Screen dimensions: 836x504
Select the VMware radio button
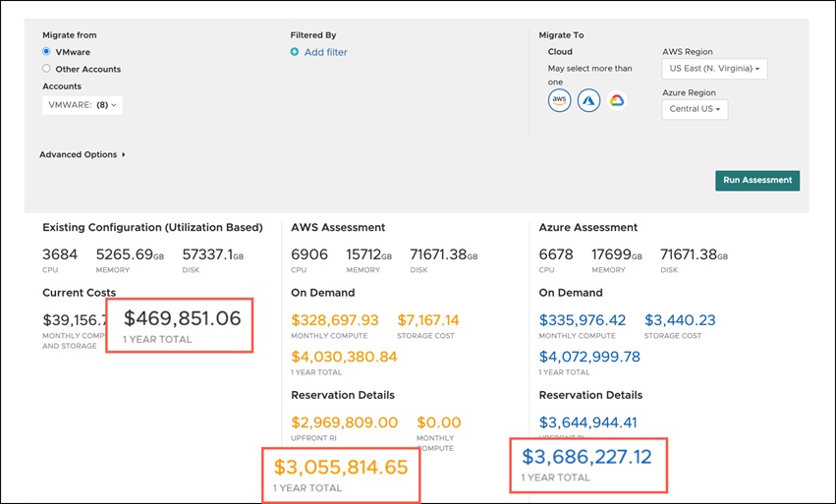tap(46, 52)
